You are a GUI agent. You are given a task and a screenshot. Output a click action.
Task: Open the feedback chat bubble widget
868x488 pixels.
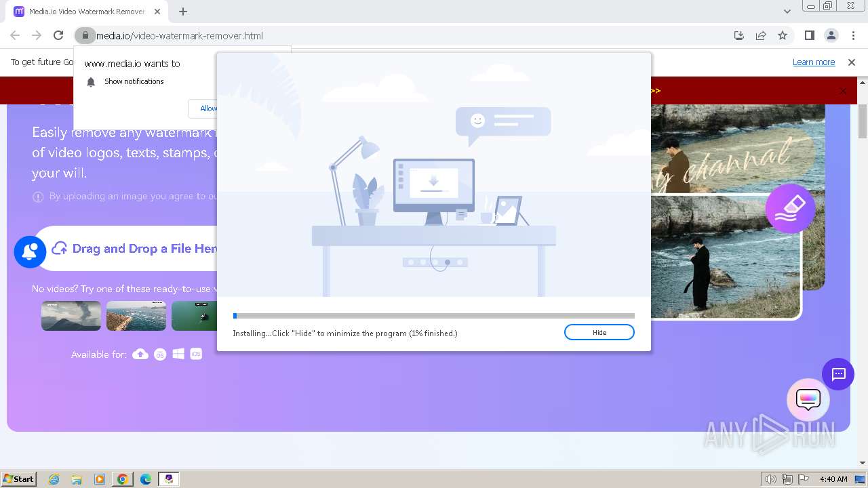pos(808,399)
